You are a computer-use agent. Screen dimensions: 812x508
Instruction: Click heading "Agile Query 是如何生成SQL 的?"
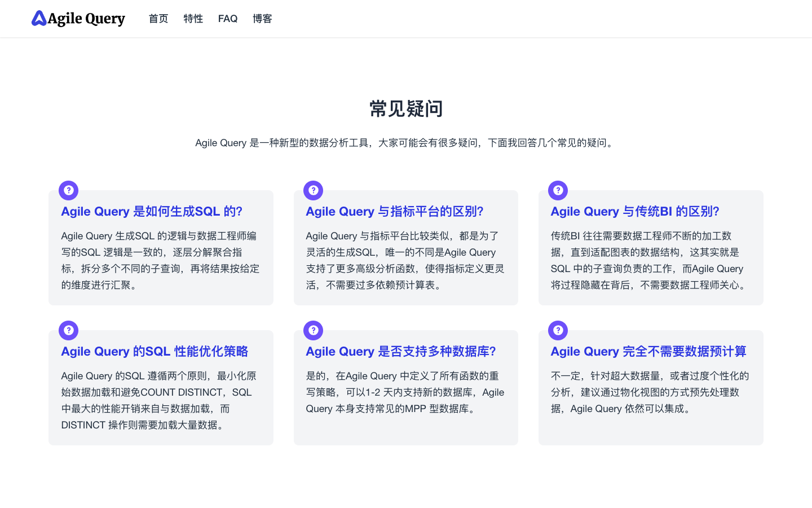152,212
